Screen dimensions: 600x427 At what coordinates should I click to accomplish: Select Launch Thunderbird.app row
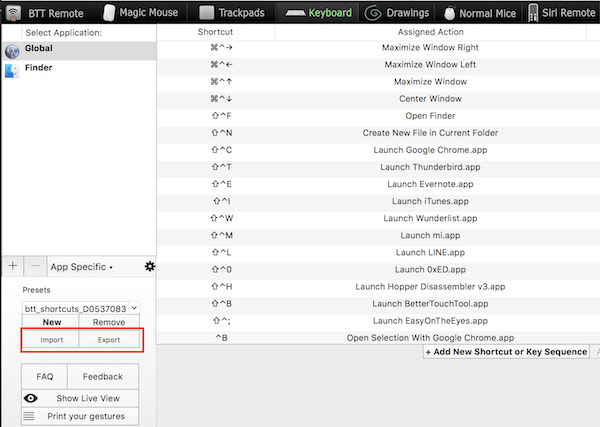[x=378, y=167]
